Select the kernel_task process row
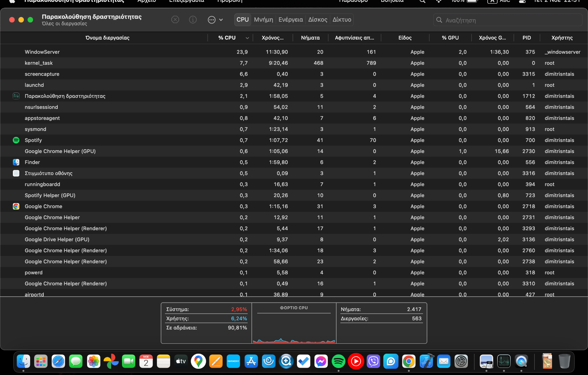The image size is (588, 375). point(294,63)
